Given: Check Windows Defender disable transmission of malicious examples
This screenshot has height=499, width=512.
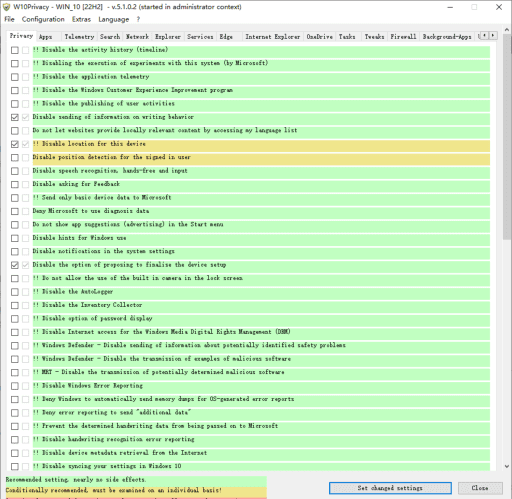Looking at the screenshot, I should pos(14,359).
